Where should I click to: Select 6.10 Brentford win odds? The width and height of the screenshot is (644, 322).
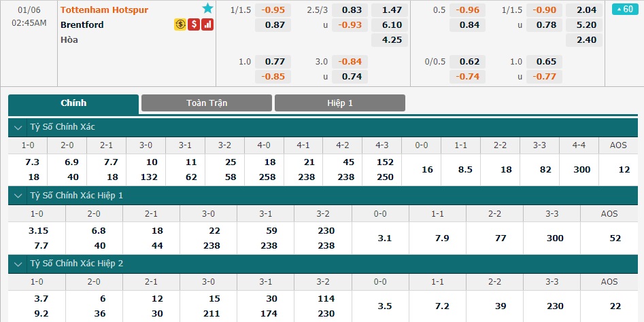390,25
